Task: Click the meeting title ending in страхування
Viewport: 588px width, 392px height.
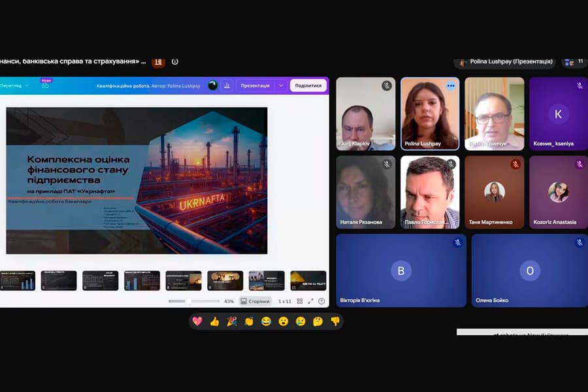Action: pyautogui.click(x=73, y=61)
